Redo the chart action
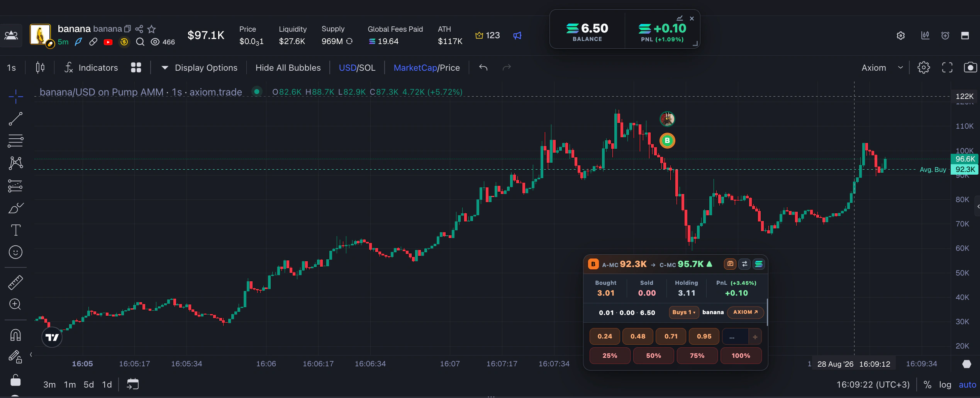Screen dimensions: 980x398 coord(507,68)
